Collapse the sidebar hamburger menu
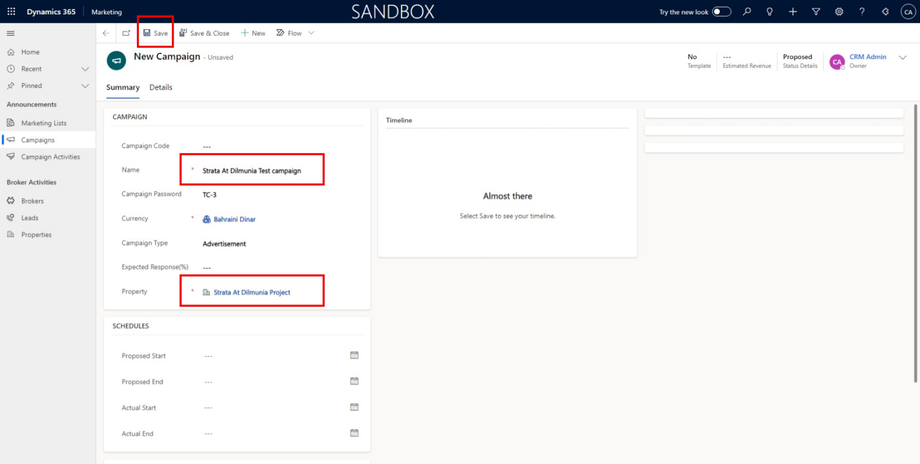Viewport: 920px width, 464px height. [11, 33]
